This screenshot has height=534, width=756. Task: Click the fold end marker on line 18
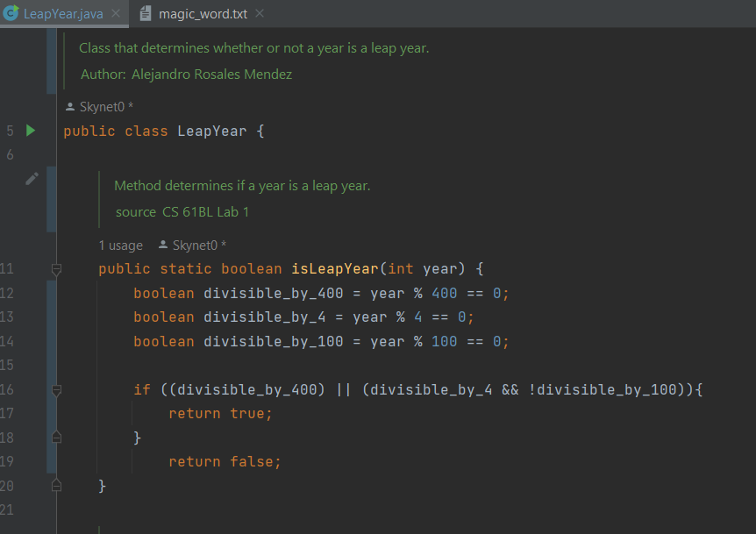56,437
